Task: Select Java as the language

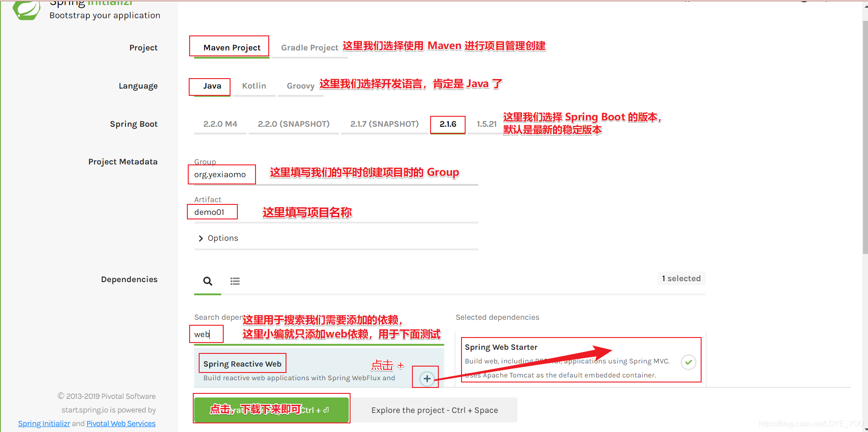Action: click(212, 86)
